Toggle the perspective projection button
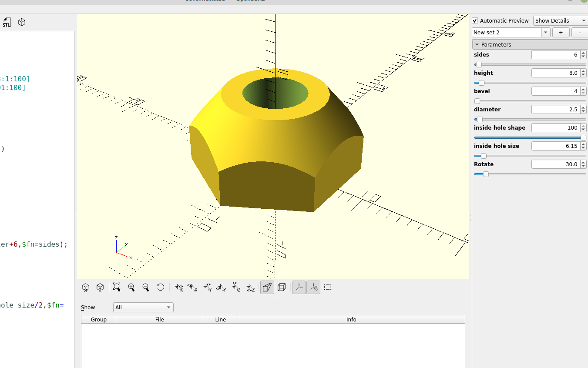This screenshot has height=368, width=588. pyautogui.click(x=267, y=287)
